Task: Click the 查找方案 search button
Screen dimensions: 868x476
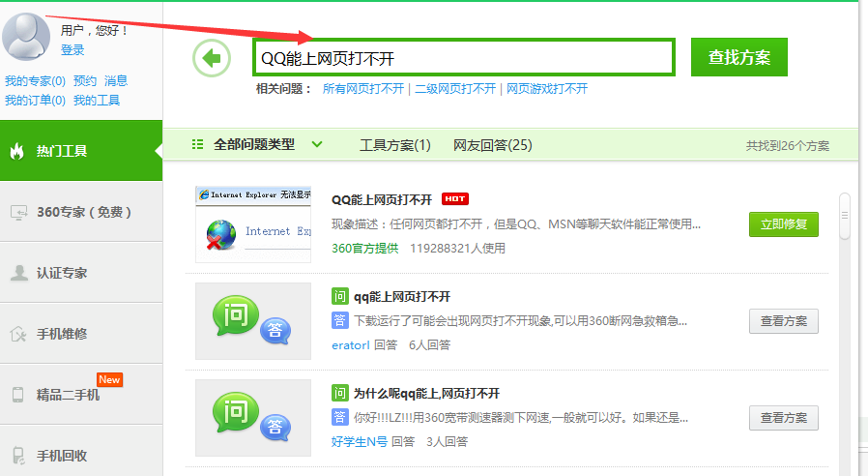Action: [x=739, y=57]
